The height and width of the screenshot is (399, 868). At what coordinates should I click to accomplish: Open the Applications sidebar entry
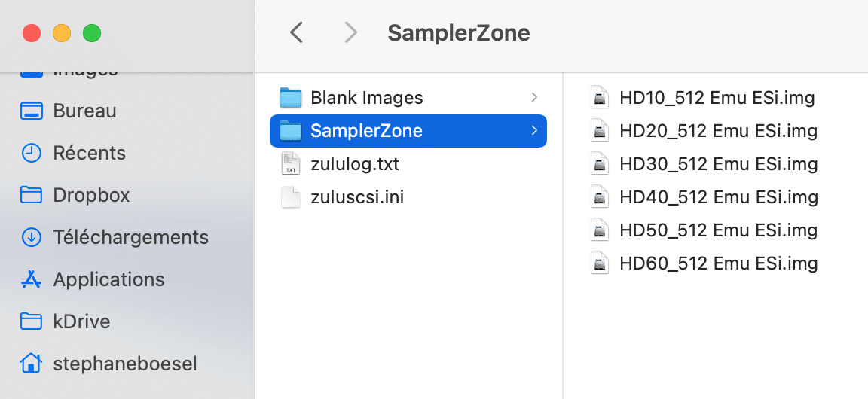108,280
